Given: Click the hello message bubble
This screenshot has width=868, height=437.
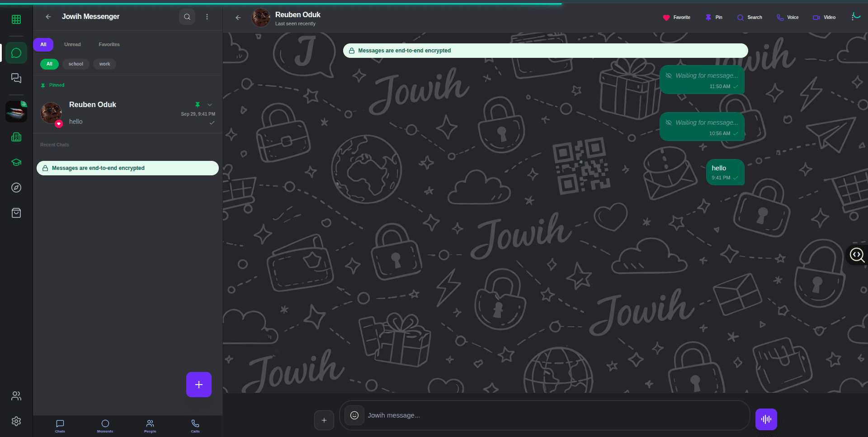Looking at the screenshot, I should point(725,172).
